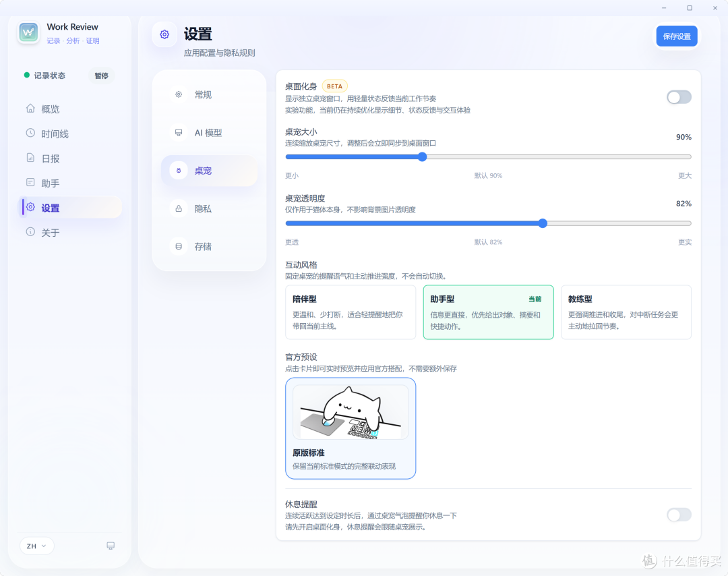Maximize the Work Review window
The image size is (728, 576).
pyautogui.click(x=690, y=8)
